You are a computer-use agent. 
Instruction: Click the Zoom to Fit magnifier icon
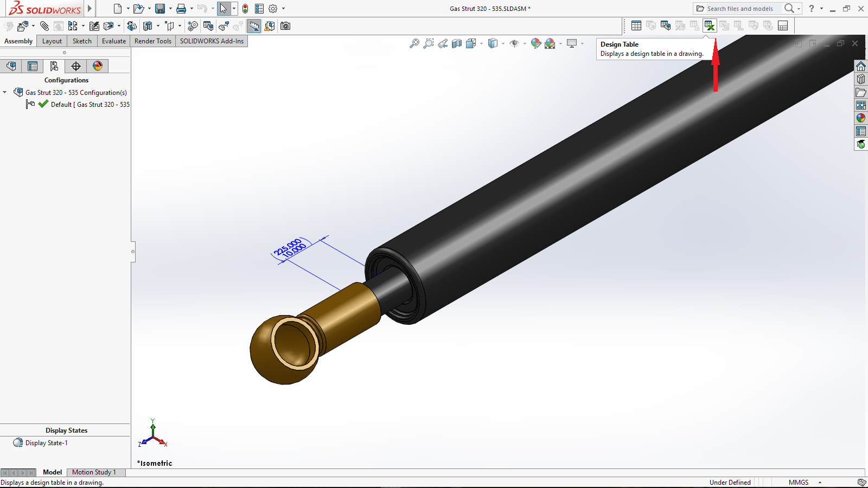pyautogui.click(x=414, y=44)
